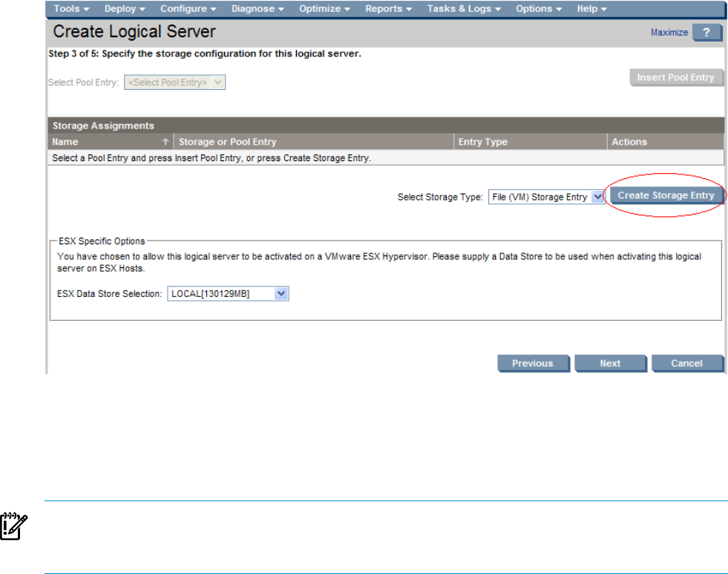Open the Reports menu
The height and width of the screenshot is (574, 728).
(388, 9)
